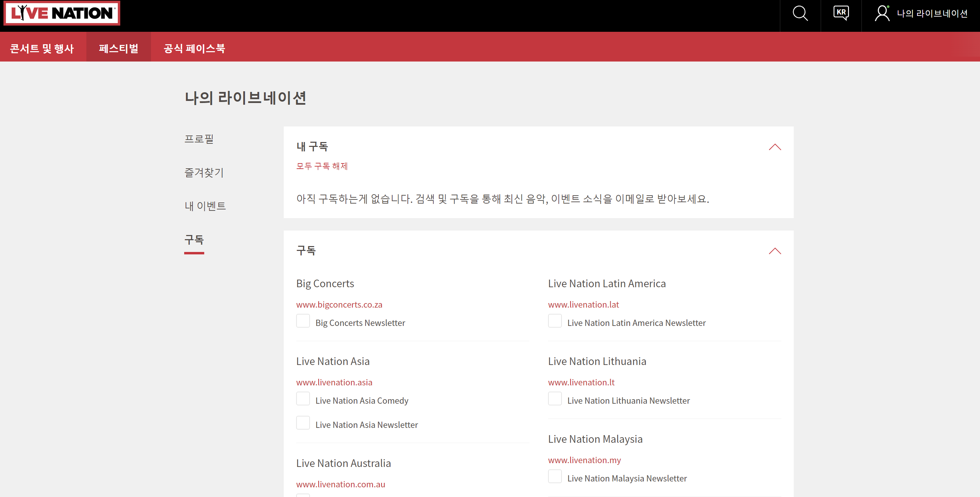Collapse the 내 구독 section chevron
The height and width of the screenshot is (497, 980).
click(x=774, y=147)
